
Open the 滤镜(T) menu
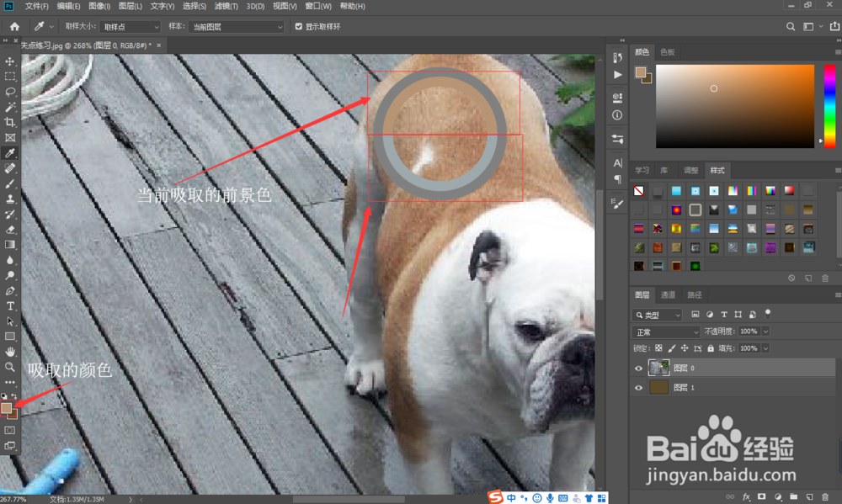[226, 7]
